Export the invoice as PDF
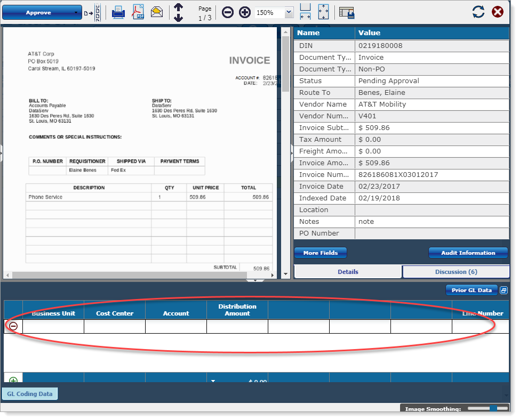 pos(140,12)
